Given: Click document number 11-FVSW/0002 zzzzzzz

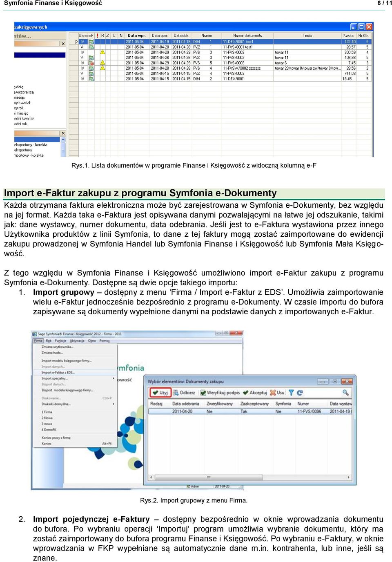Looking at the screenshot, I should [242, 68].
